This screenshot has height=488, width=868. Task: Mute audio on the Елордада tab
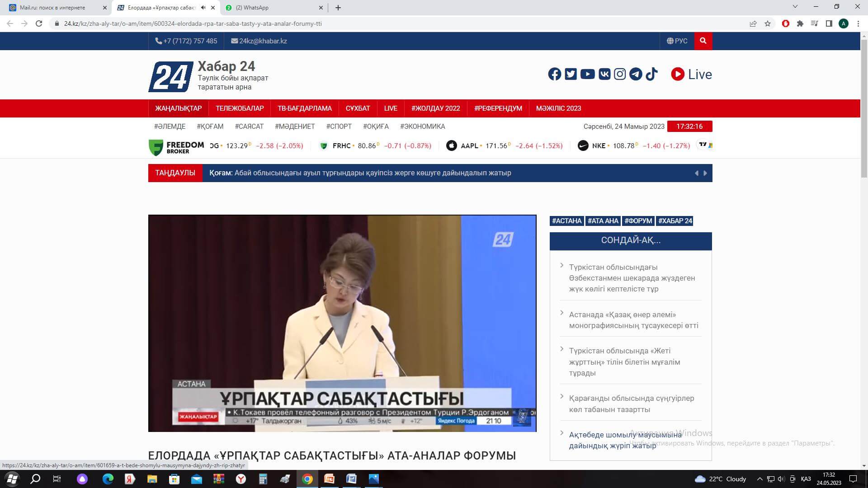point(203,8)
